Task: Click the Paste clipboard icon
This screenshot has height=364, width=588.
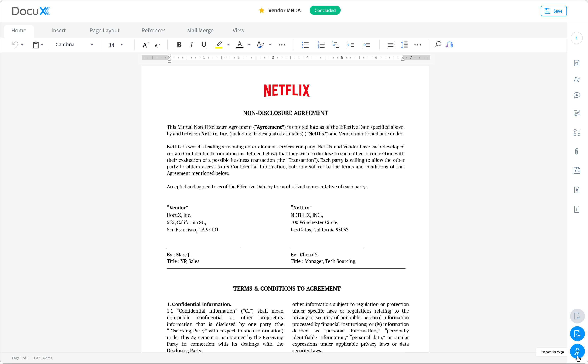Action: tap(36, 45)
